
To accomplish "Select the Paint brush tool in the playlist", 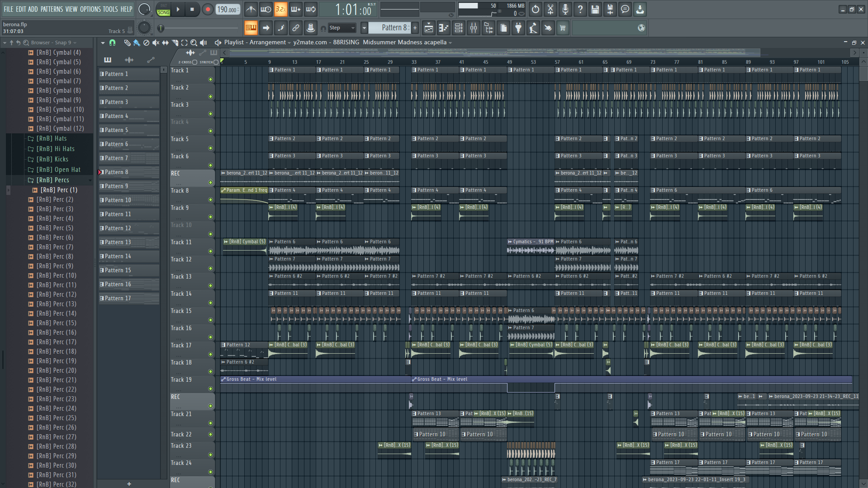I will pyautogui.click(x=137, y=43).
